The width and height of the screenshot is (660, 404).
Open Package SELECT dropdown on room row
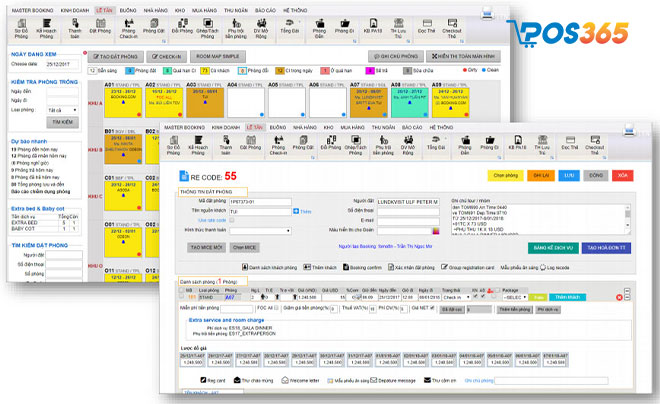[x=515, y=298]
